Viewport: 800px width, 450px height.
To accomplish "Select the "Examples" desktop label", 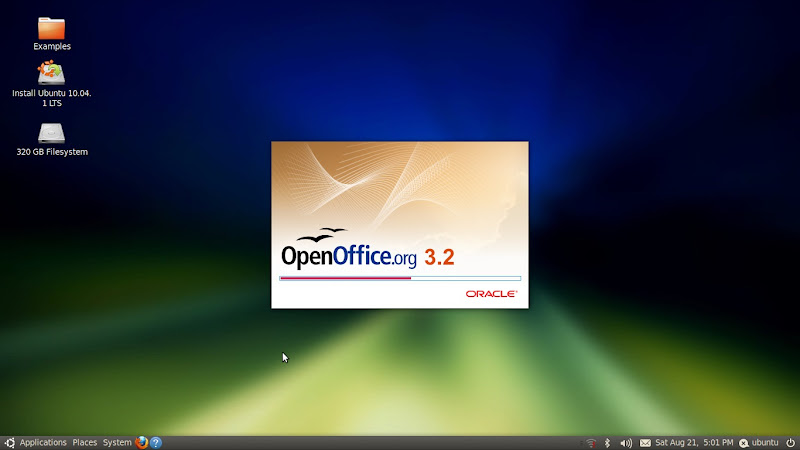I will click(x=52, y=46).
